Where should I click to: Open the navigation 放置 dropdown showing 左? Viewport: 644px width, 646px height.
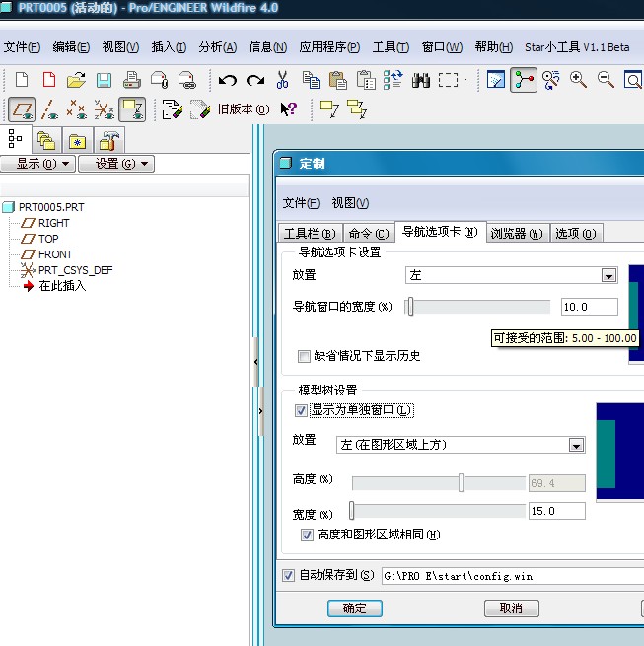pos(511,275)
